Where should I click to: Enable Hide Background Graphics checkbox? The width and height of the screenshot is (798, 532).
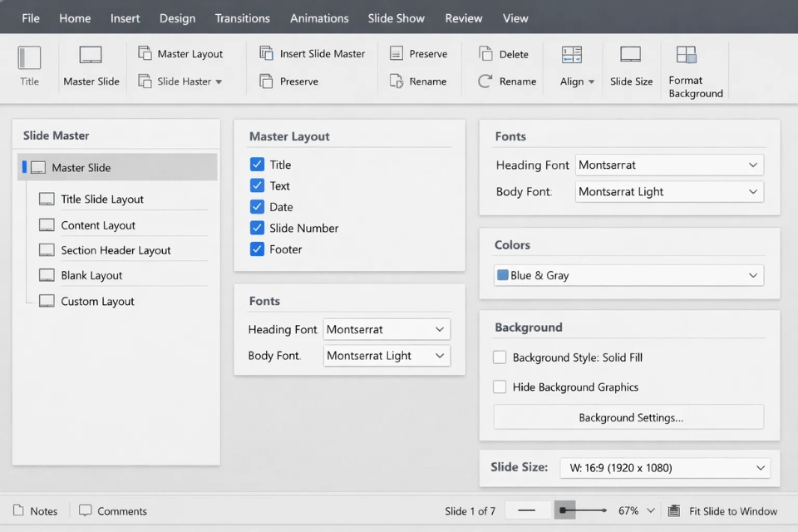tap(500, 387)
